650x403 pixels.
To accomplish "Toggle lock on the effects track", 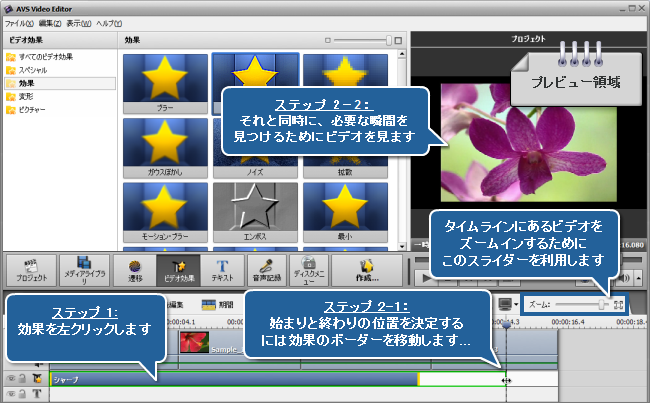I will 23,378.
